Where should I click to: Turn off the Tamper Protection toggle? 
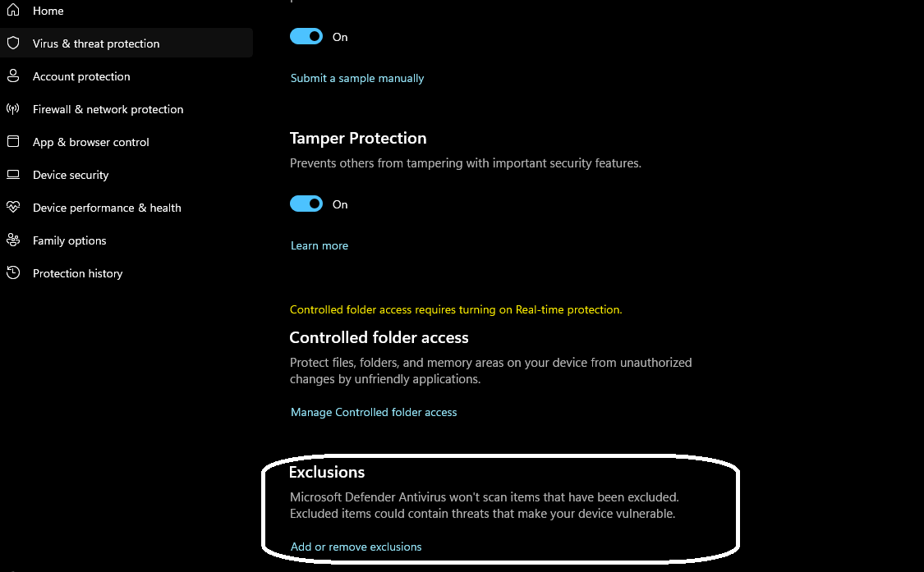coord(306,204)
